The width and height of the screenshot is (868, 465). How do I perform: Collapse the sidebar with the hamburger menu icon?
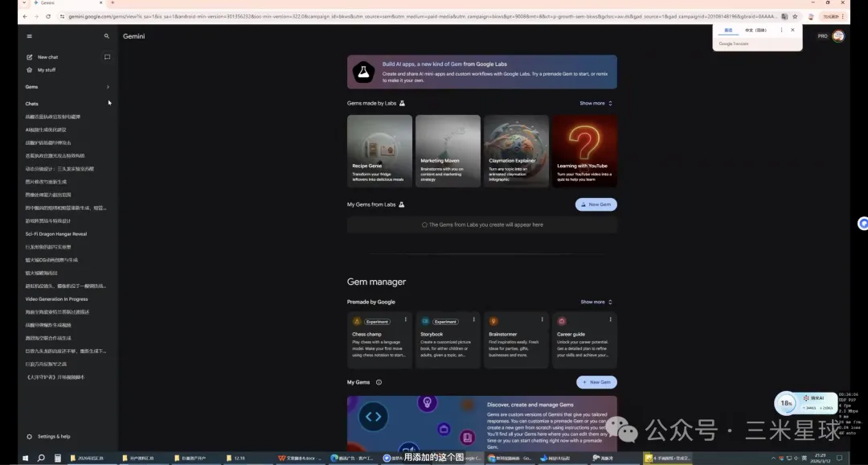click(x=30, y=36)
